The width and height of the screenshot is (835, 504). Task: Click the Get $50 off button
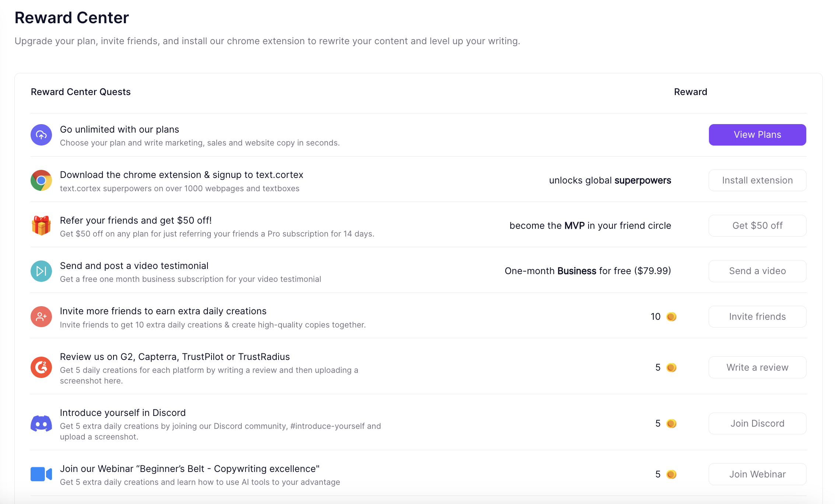(x=757, y=225)
